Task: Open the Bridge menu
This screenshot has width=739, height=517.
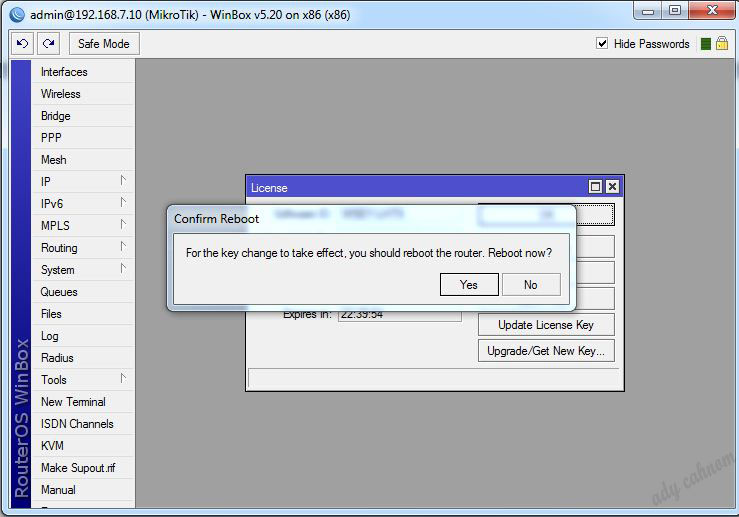Action: (x=83, y=116)
